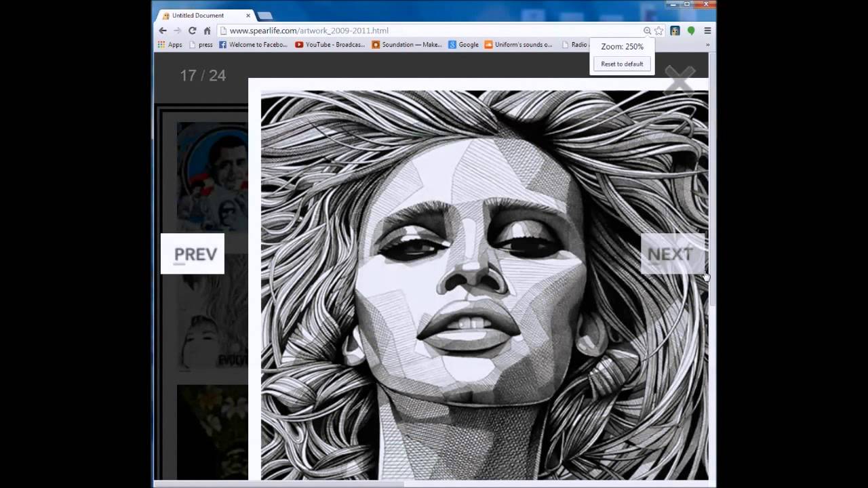The width and height of the screenshot is (868, 488).
Task: Select the middle grayscale gallery thumbnail
Action: coord(213,312)
